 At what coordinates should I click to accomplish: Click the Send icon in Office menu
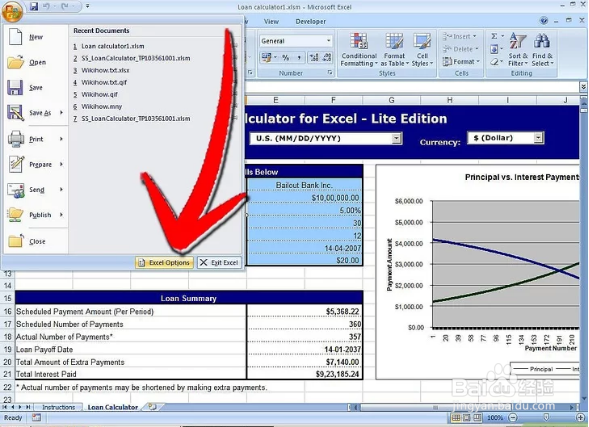tap(16, 190)
